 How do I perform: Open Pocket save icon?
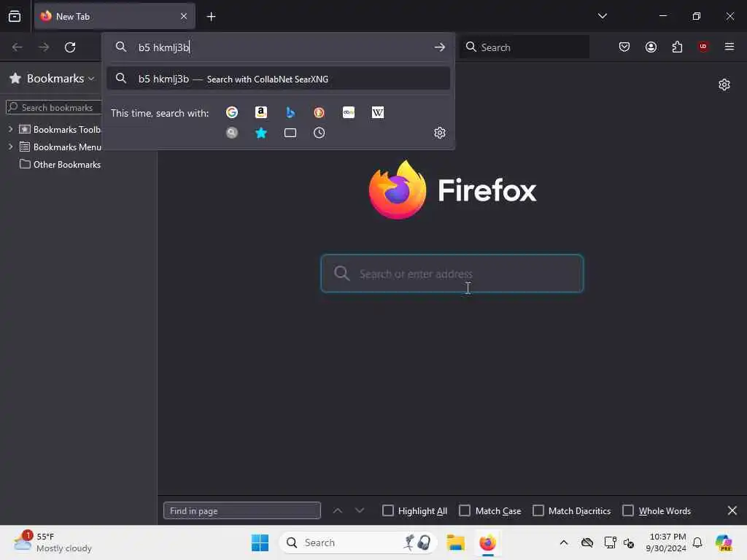[x=624, y=47]
